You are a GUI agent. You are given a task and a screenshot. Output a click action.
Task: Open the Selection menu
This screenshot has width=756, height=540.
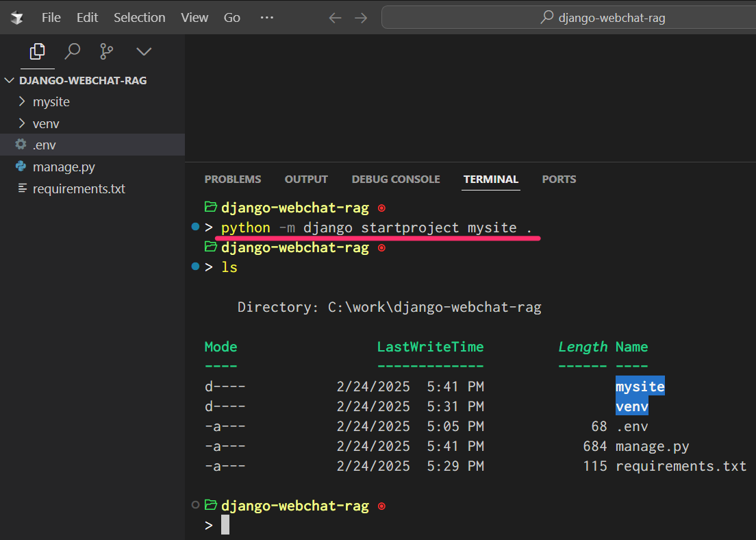(x=139, y=18)
